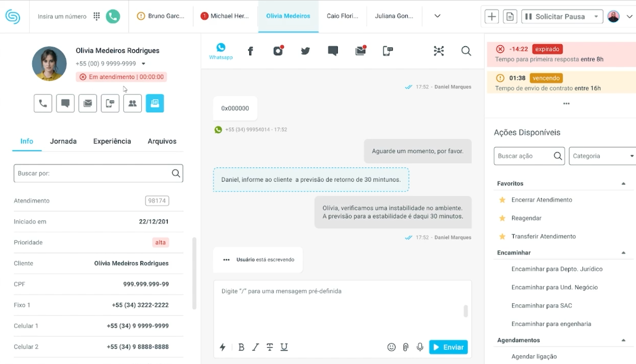
Task: Open the Categoria dropdown
Action: coord(602,156)
